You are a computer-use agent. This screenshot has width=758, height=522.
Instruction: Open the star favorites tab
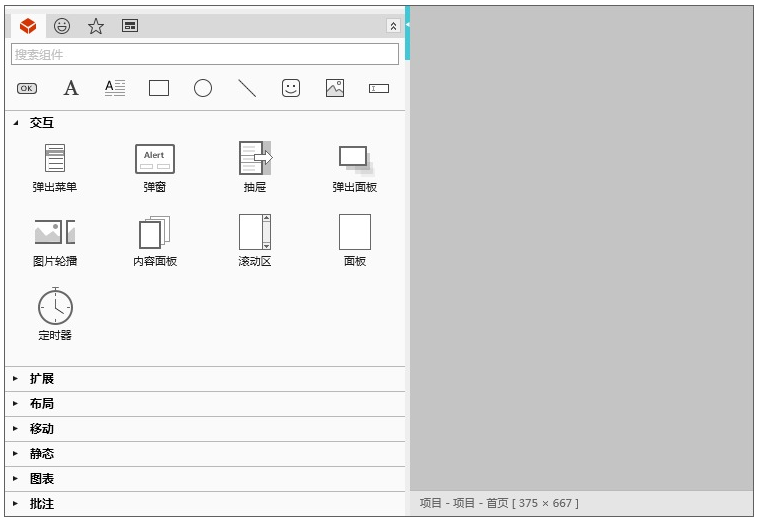pyautogui.click(x=96, y=26)
